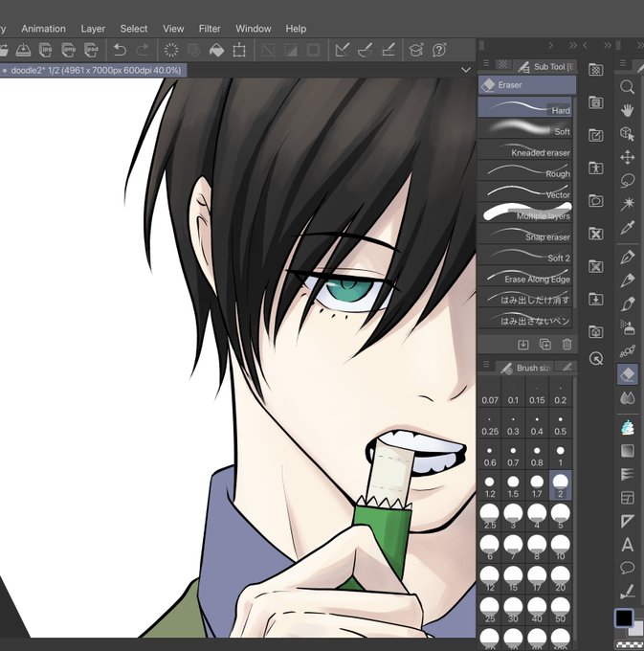Open Brush size panel menu (hamburger)

486,365
